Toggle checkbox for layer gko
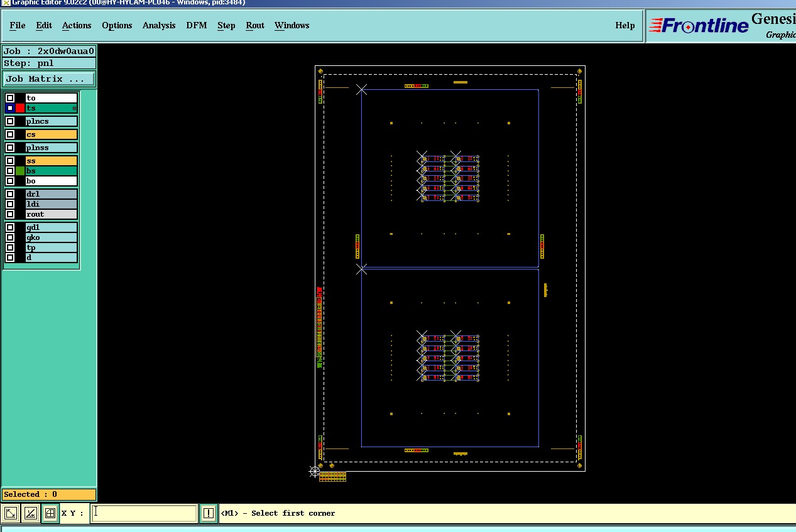The width and height of the screenshot is (796, 532). pos(10,237)
